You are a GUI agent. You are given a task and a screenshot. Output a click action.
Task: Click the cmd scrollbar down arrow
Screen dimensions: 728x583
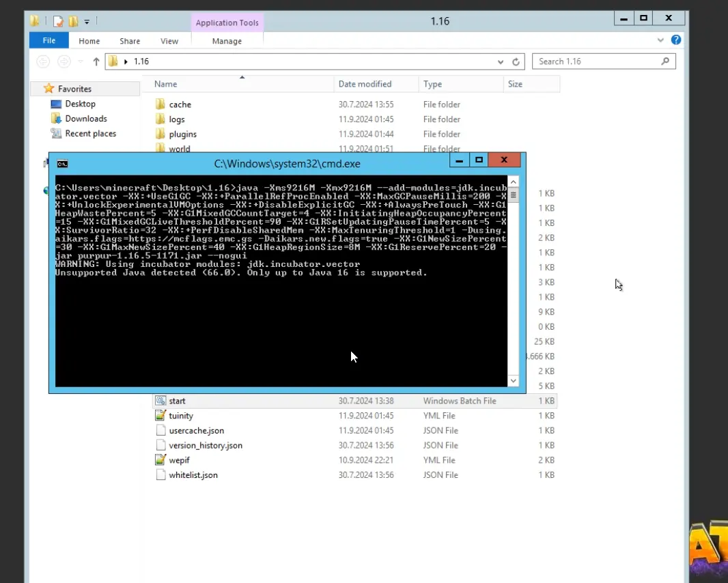click(513, 381)
